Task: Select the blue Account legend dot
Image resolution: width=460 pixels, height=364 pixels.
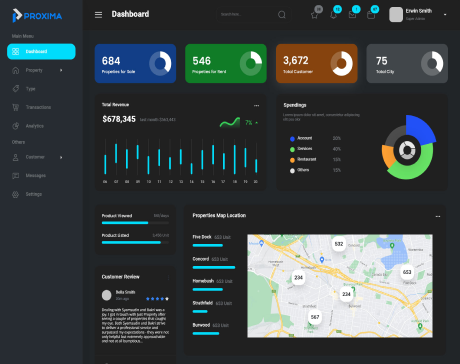Action: 292,139
